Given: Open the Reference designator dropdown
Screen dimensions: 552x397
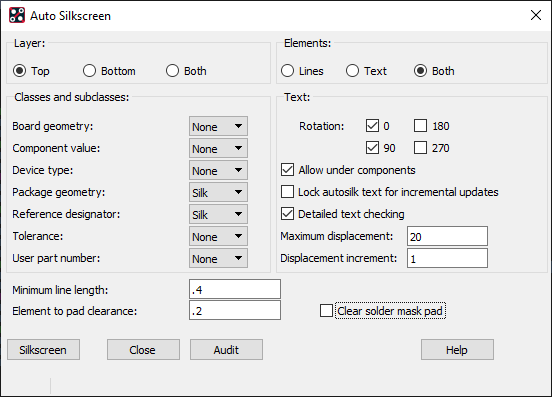Looking at the screenshot, I should coord(218,214).
